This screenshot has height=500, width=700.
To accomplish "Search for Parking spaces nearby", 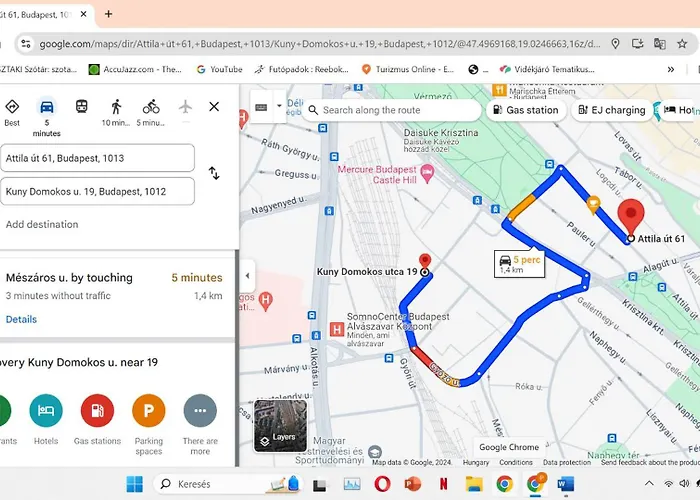I will point(149,411).
